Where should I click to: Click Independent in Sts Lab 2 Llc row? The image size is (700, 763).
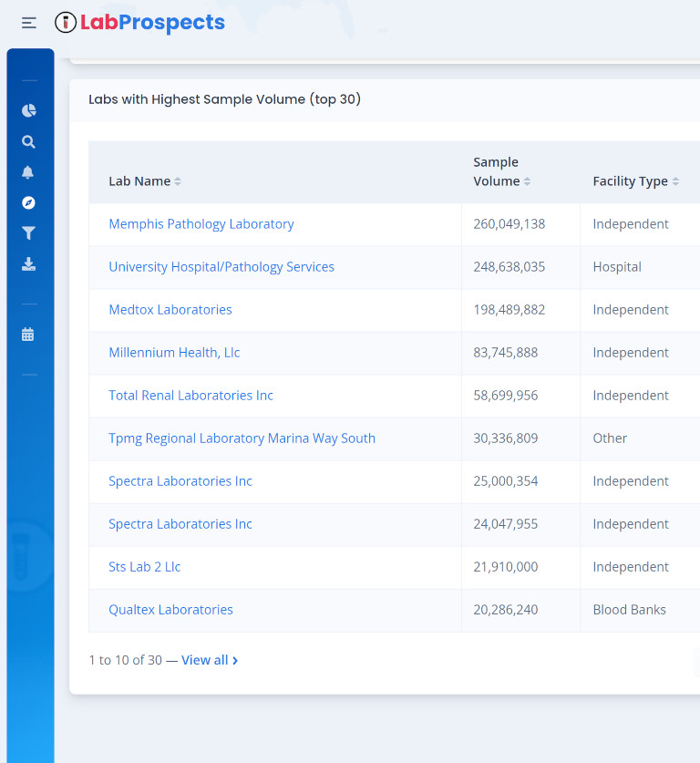point(631,566)
